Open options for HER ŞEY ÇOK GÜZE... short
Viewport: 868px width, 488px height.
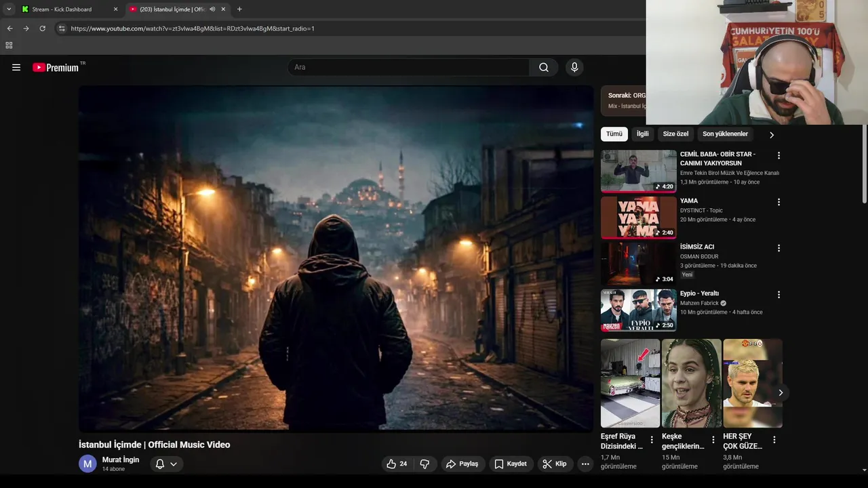[x=774, y=440]
